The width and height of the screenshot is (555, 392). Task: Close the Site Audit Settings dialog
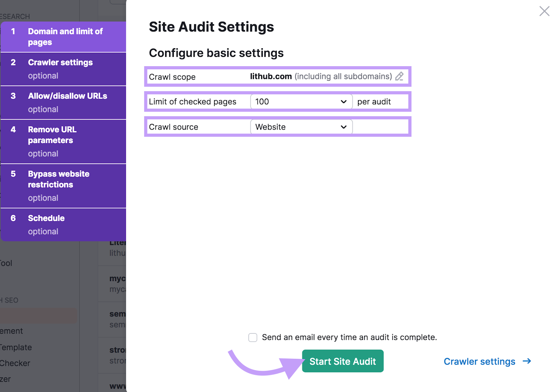pyautogui.click(x=544, y=11)
